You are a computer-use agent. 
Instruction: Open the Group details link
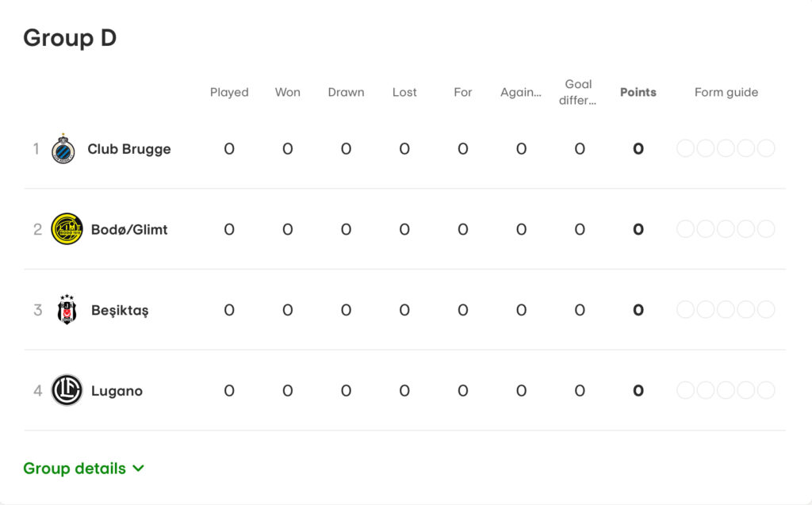75,469
